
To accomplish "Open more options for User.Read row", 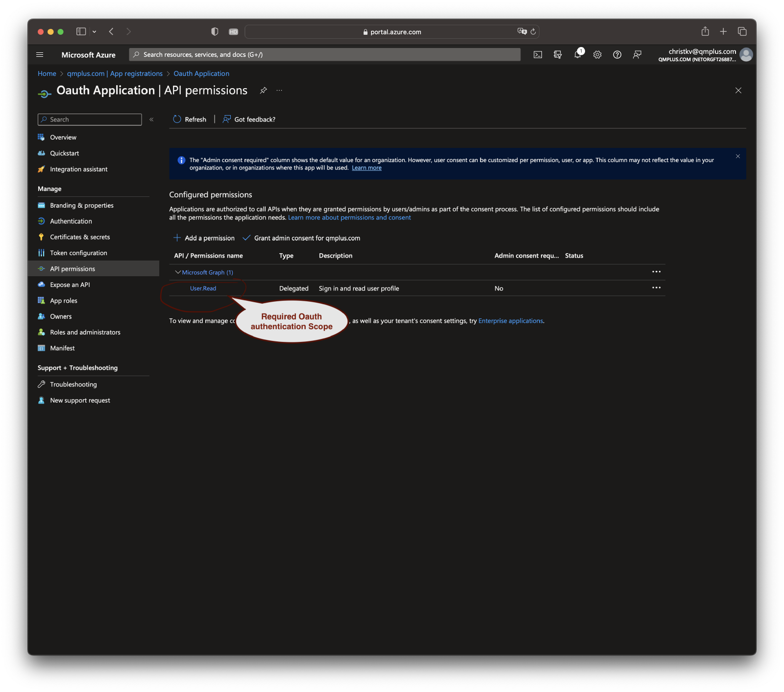I will click(x=656, y=288).
